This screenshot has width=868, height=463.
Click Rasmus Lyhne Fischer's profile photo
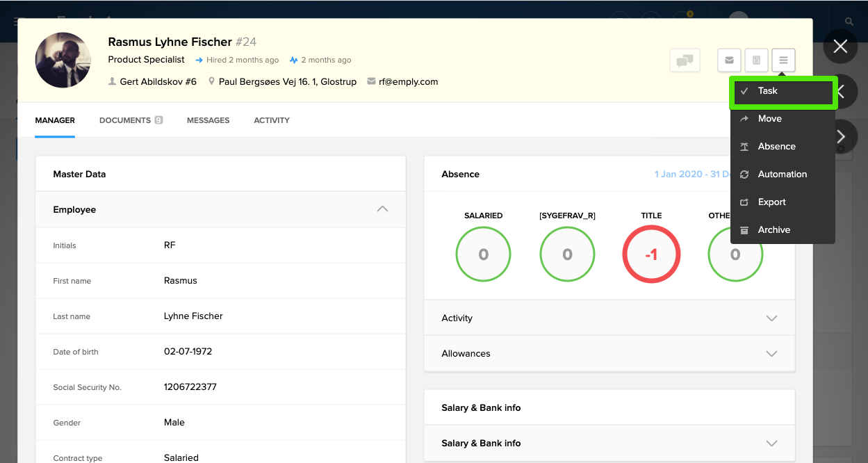pos(63,60)
